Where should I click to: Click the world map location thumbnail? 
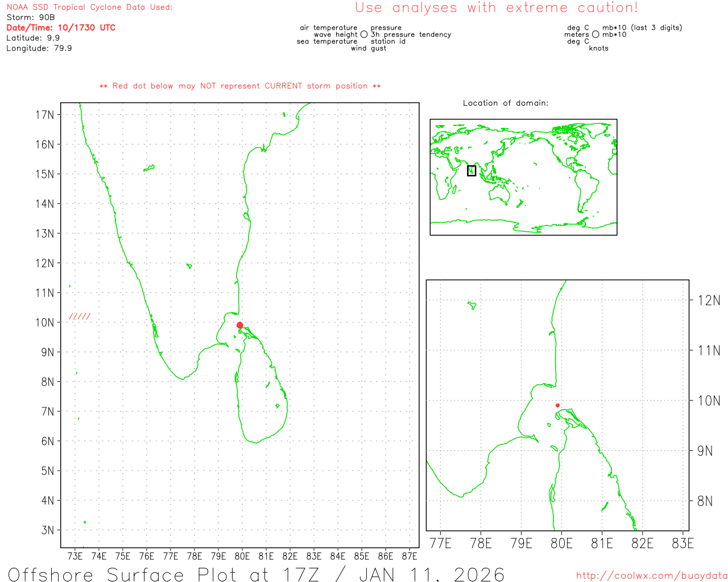click(523, 177)
